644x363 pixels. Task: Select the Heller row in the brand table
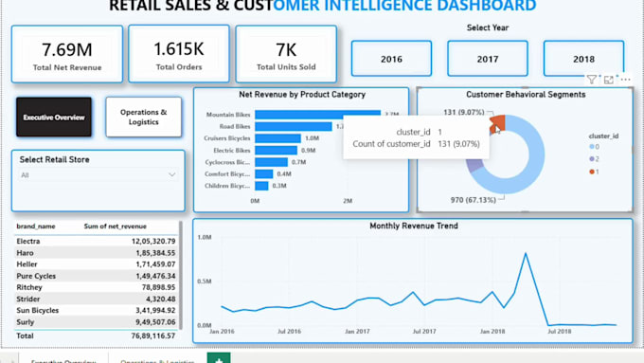[x=96, y=263]
